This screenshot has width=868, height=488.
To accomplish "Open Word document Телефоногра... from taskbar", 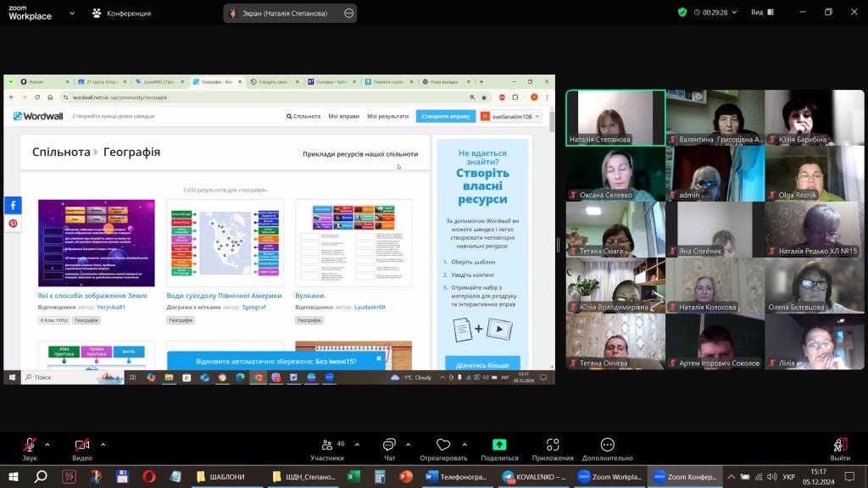I will (x=457, y=477).
